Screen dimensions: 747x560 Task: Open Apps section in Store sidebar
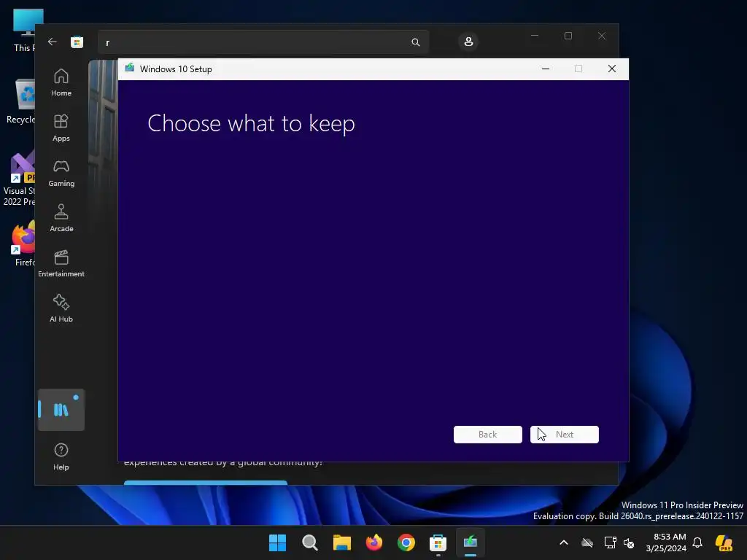pyautogui.click(x=61, y=128)
